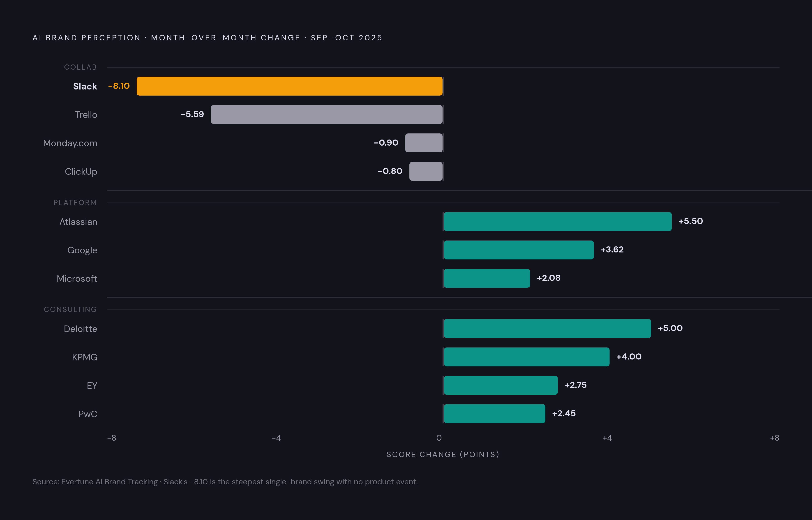Screen dimensions: 812x520
Task: Click the "-8.10" value label
Action: click(x=119, y=86)
